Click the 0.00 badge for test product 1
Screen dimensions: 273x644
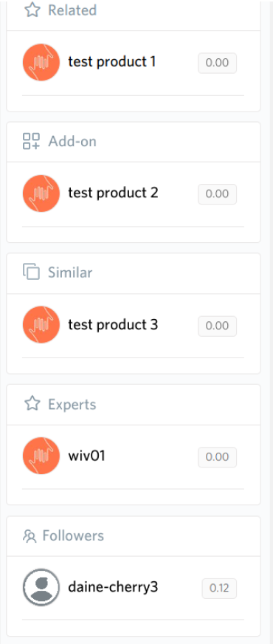pyautogui.click(x=217, y=63)
